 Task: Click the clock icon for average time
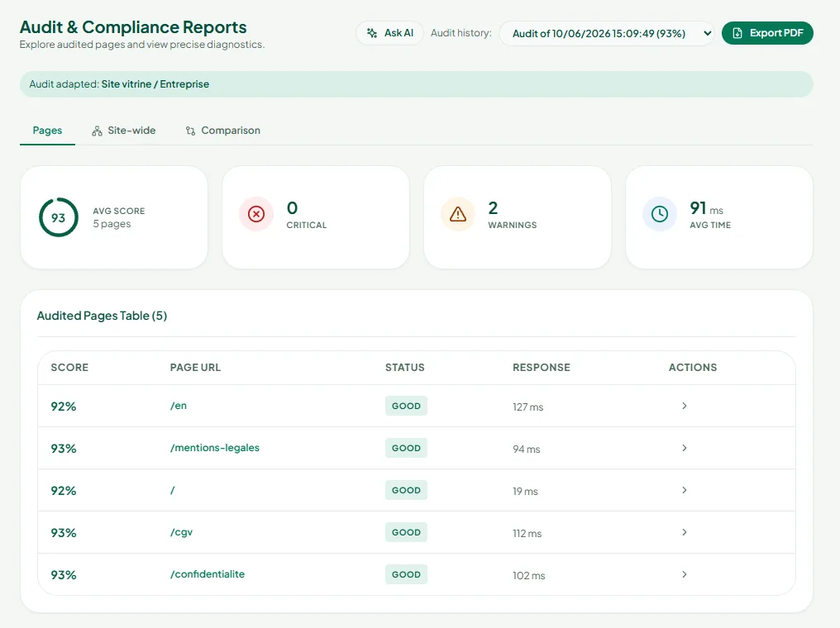coord(660,214)
